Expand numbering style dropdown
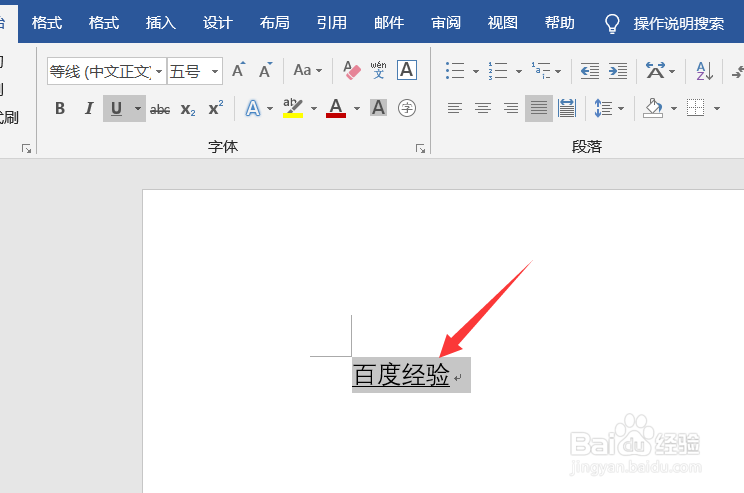 point(519,71)
